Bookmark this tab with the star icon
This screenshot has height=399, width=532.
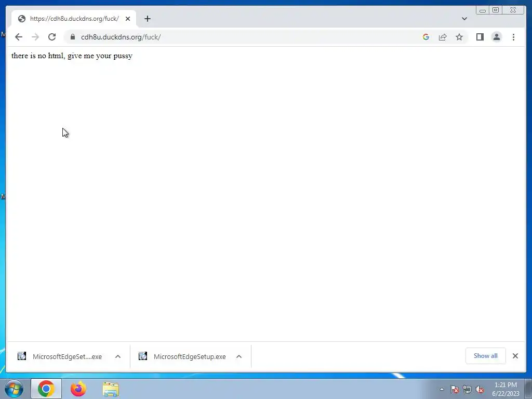[x=459, y=37]
